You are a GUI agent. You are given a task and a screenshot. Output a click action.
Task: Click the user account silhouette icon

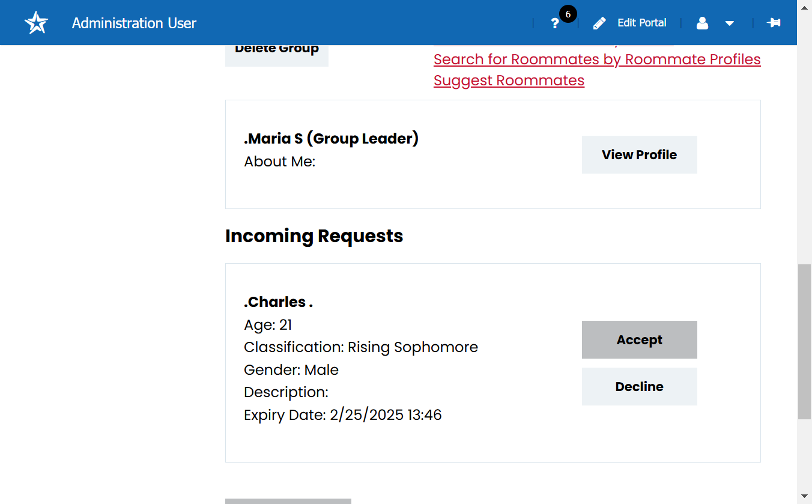[702, 23]
